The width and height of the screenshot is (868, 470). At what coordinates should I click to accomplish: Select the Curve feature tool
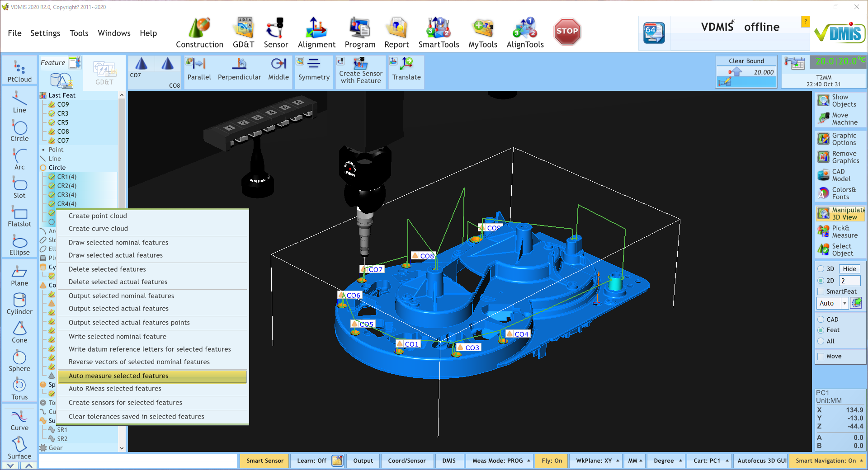point(19,420)
